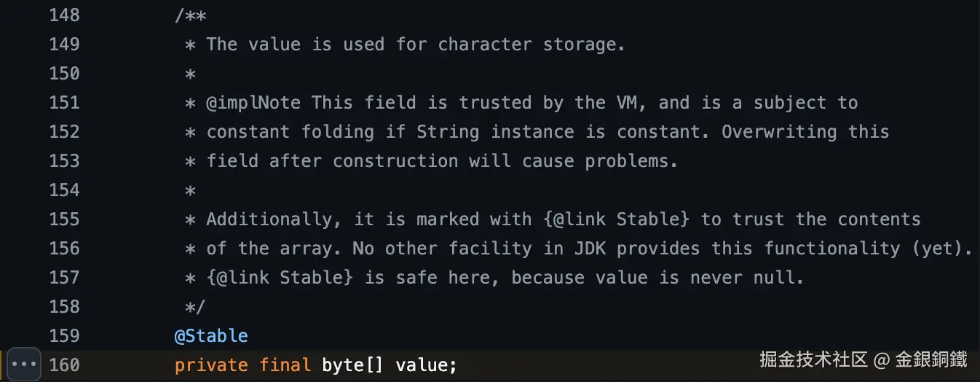
Task: Click the @Stable annotation
Action: pos(211,336)
